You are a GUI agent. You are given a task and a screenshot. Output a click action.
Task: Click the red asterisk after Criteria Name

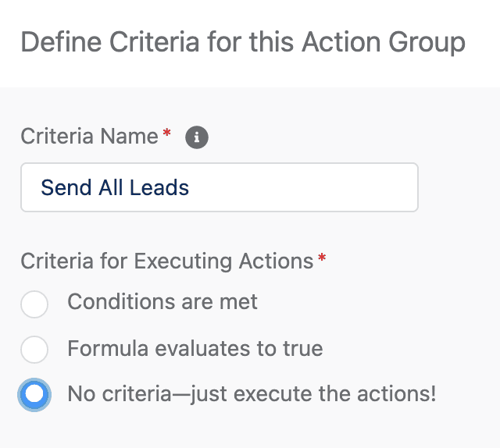tap(166, 135)
